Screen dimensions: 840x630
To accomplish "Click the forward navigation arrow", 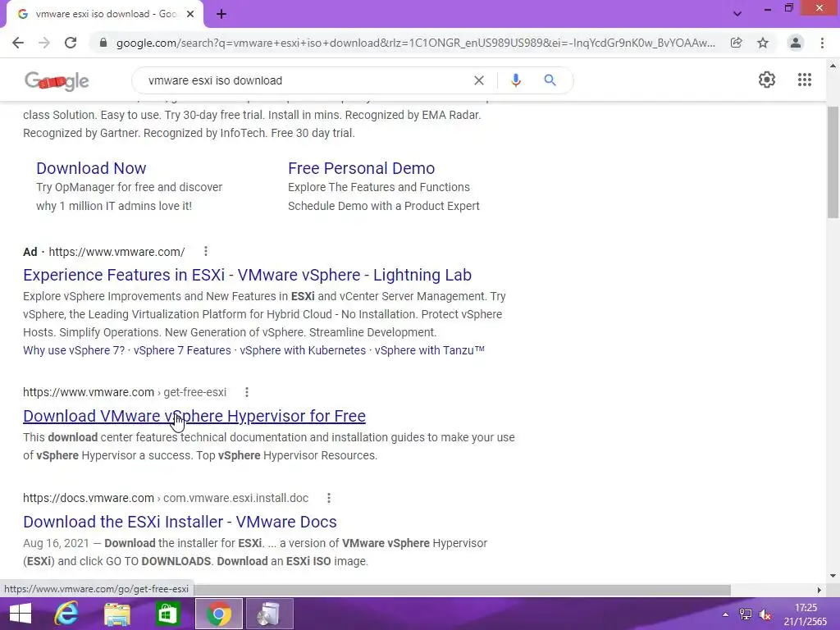I will click(44, 43).
